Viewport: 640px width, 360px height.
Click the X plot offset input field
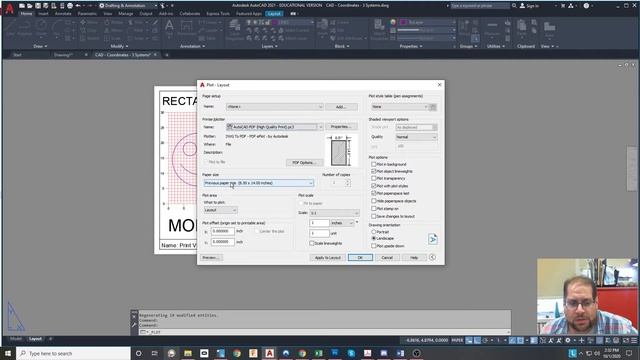tap(223, 231)
